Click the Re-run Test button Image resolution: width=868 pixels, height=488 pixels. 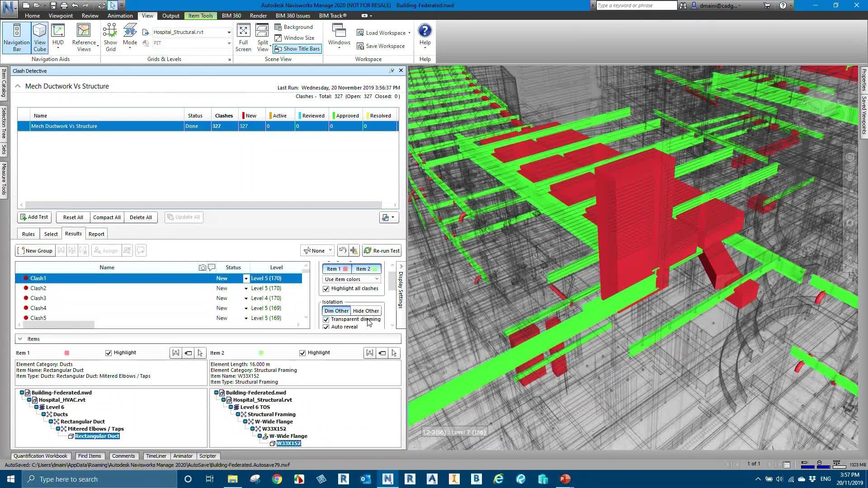pos(382,250)
